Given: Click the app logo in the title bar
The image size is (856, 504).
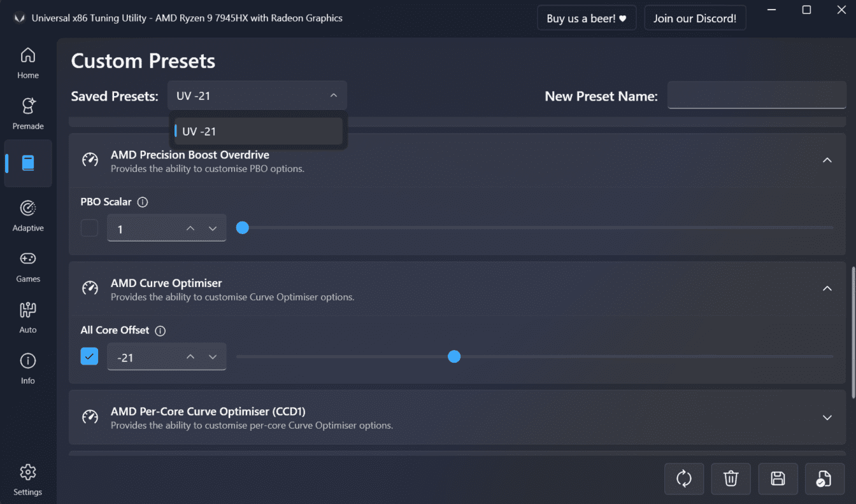Looking at the screenshot, I should coord(19,18).
